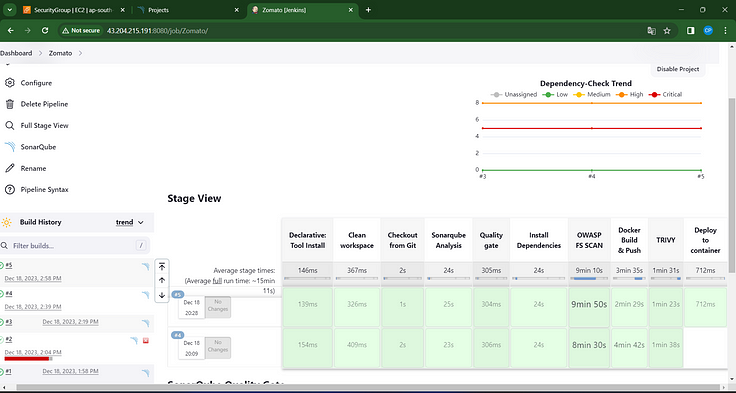Toggle Low series in chart legend
Viewport: 736px width, 393px height.
(x=555, y=94)
